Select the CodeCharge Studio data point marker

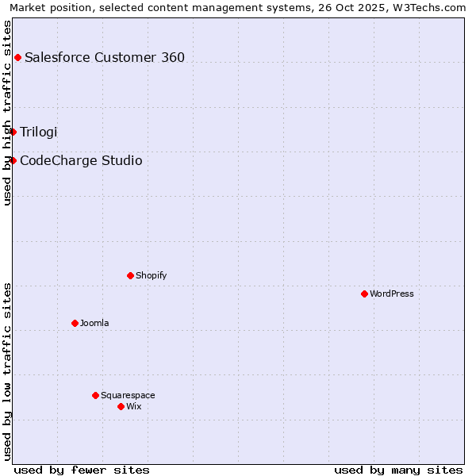(x=13, y=160)
